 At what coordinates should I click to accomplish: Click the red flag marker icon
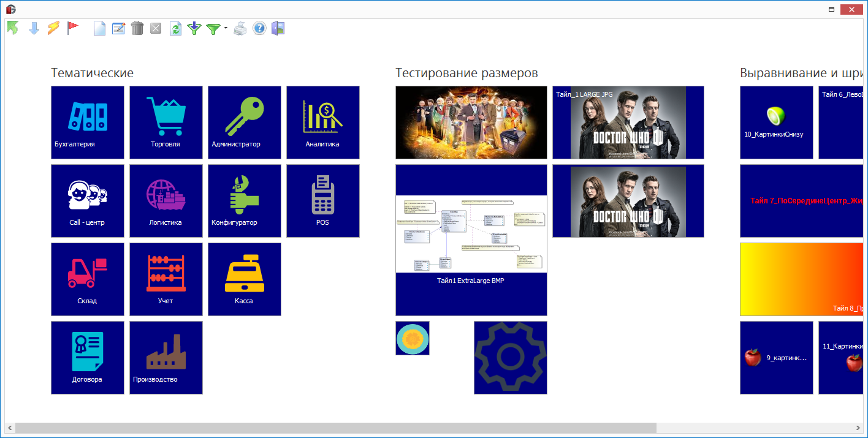coord(73,27)
